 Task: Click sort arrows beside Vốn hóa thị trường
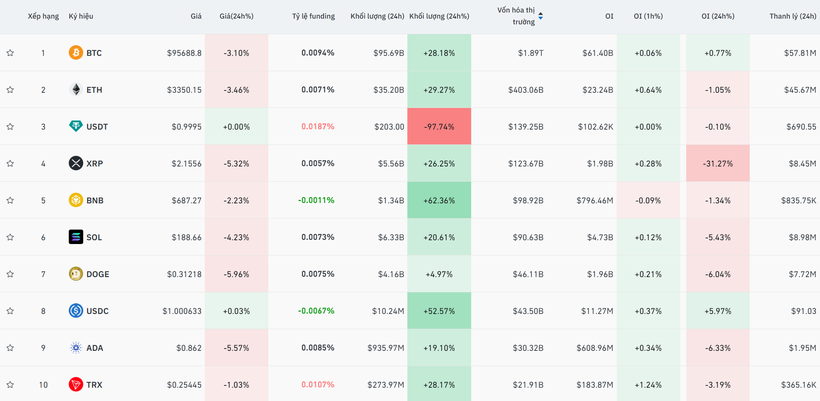point(541,16)
